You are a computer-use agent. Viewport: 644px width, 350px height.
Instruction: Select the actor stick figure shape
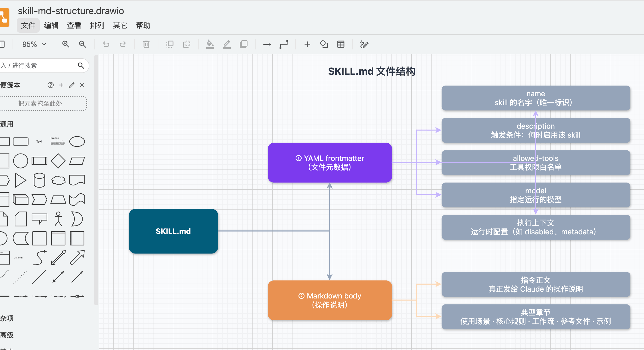(x=58, y=219)
